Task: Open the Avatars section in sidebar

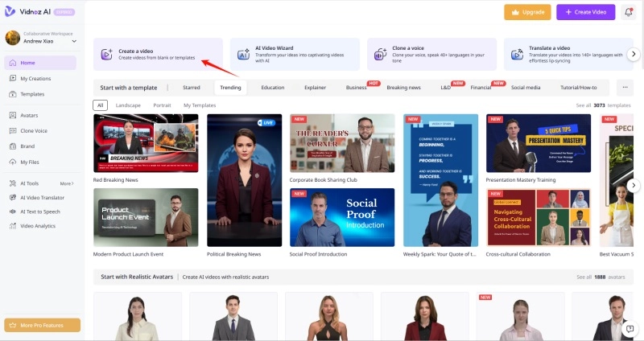Action: [x=29, y=115]
